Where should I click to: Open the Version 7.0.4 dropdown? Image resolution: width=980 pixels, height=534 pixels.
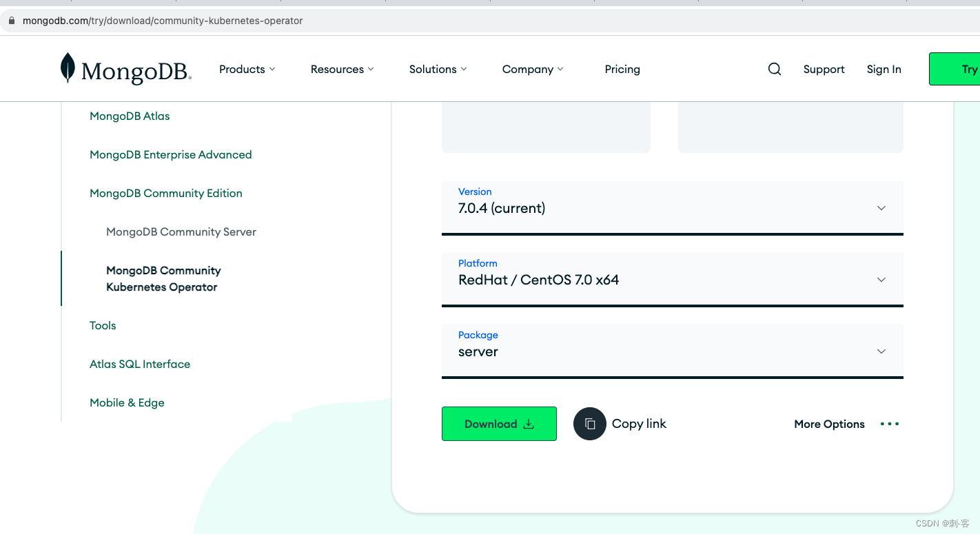[672, 207]
